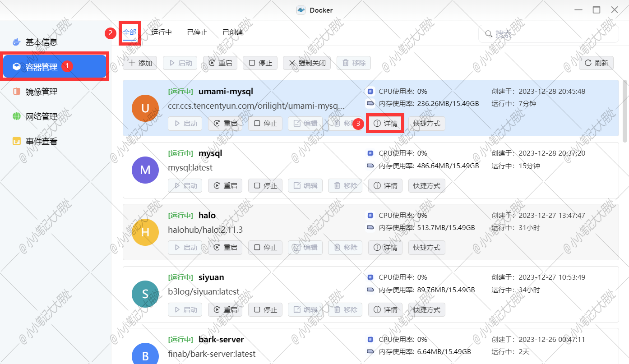Open 详情 for the halo container
629x364 pixels.
[386, 247]
